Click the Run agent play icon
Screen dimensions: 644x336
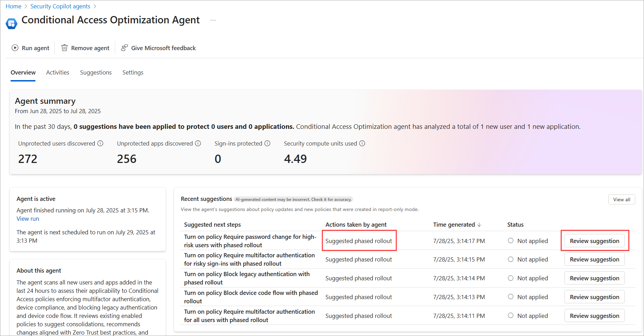pyautogui.click(x=15, y=48)
